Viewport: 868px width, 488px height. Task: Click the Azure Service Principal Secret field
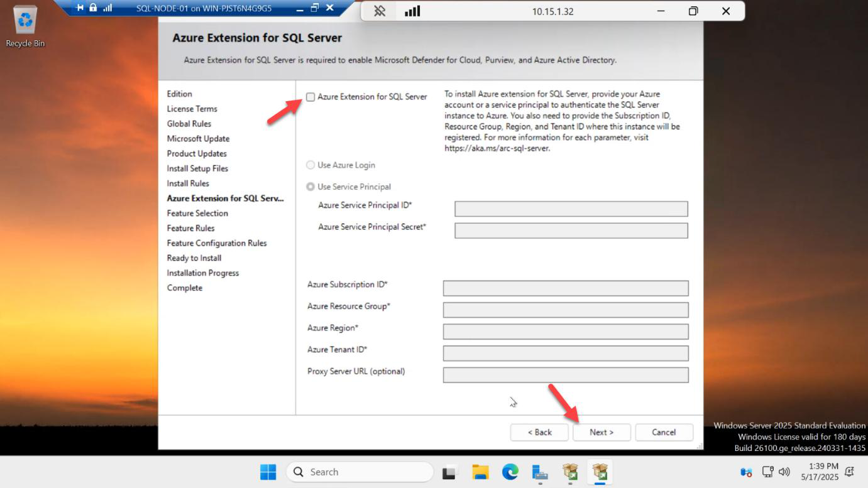(x=571, y=230)
